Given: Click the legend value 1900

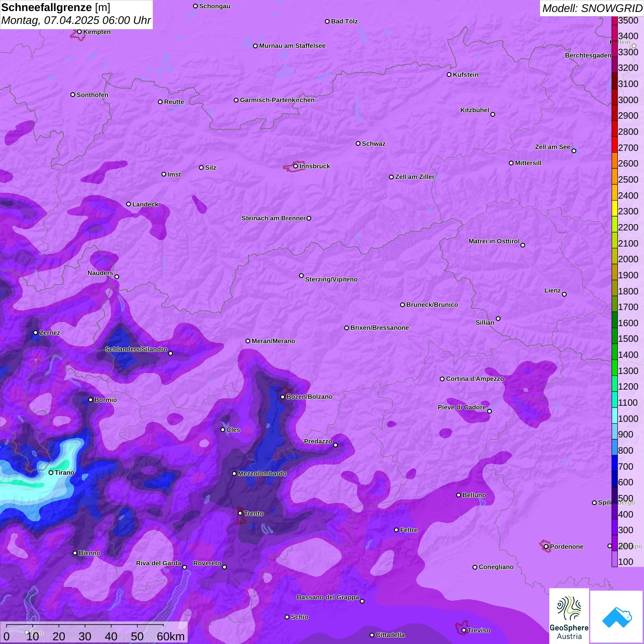Looking at the screenshot, I should (x=628, y=275).
